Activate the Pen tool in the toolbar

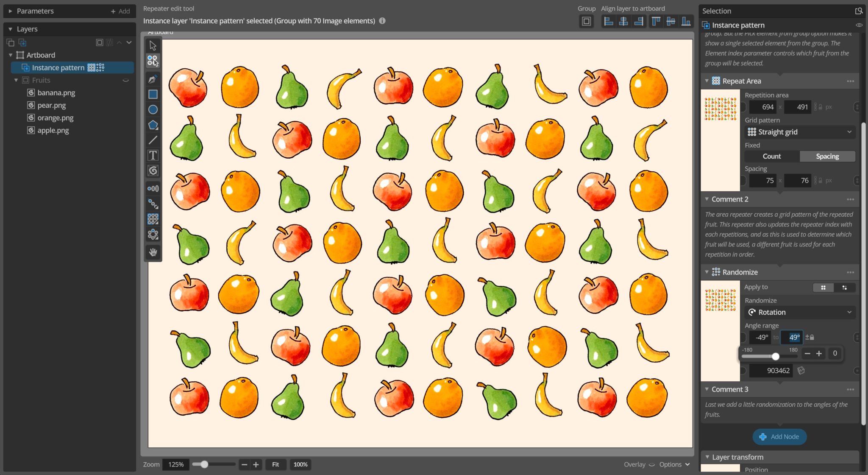pyautogui.click(x=153, y=79)
